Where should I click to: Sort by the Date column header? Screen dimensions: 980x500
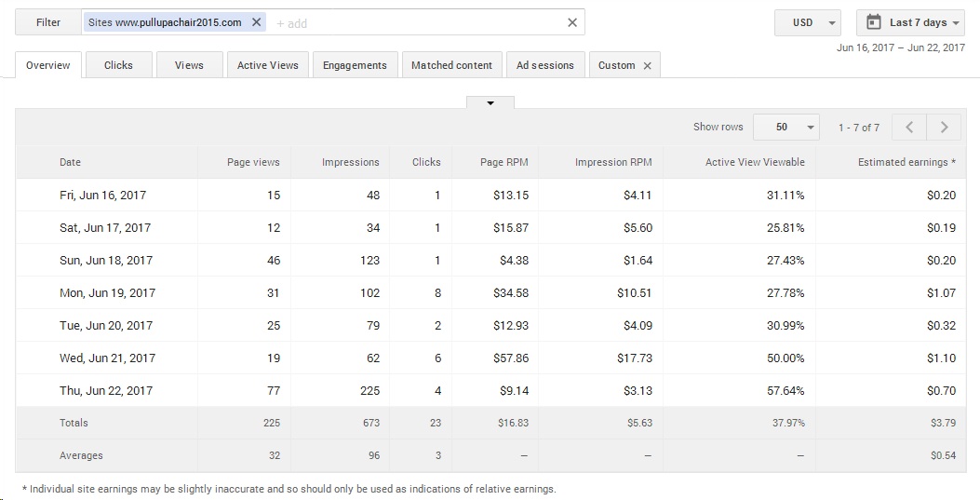[71, 162]
